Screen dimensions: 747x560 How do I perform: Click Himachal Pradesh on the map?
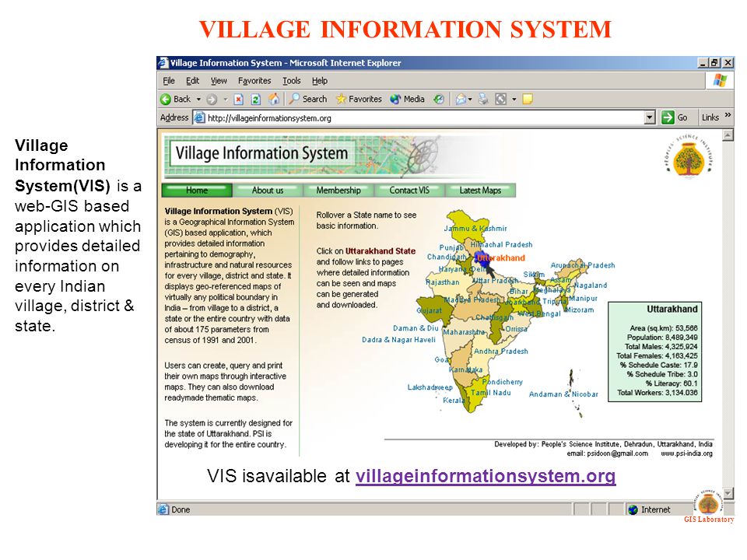502,245
